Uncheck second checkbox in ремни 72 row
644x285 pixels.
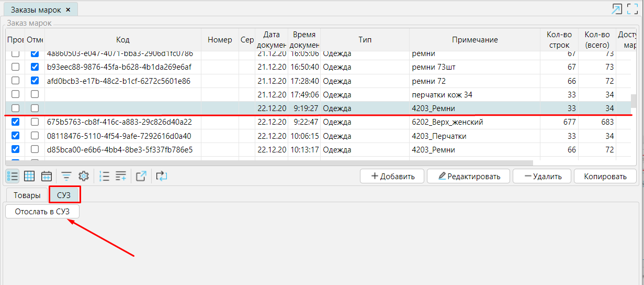pyautogui.click(x=35, y=81)
